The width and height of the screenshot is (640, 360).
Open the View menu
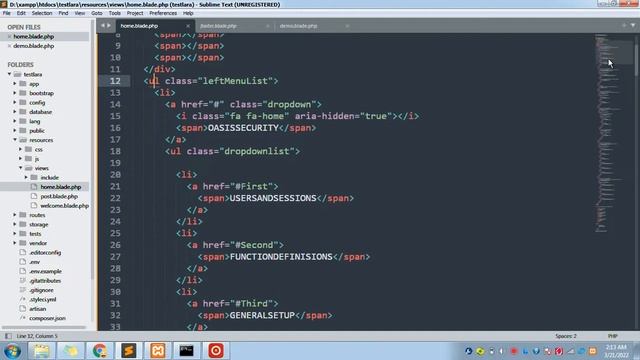[80, 13]
